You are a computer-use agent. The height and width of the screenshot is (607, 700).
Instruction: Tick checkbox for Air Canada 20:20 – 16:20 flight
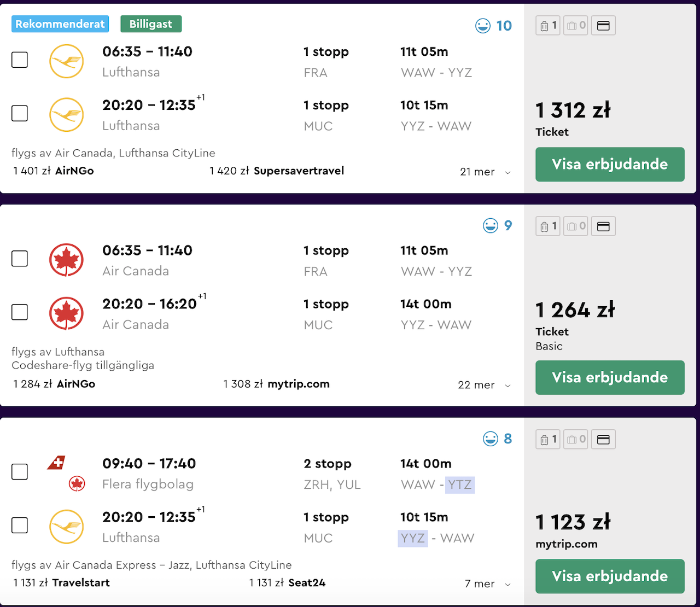(x=20, y=312)
